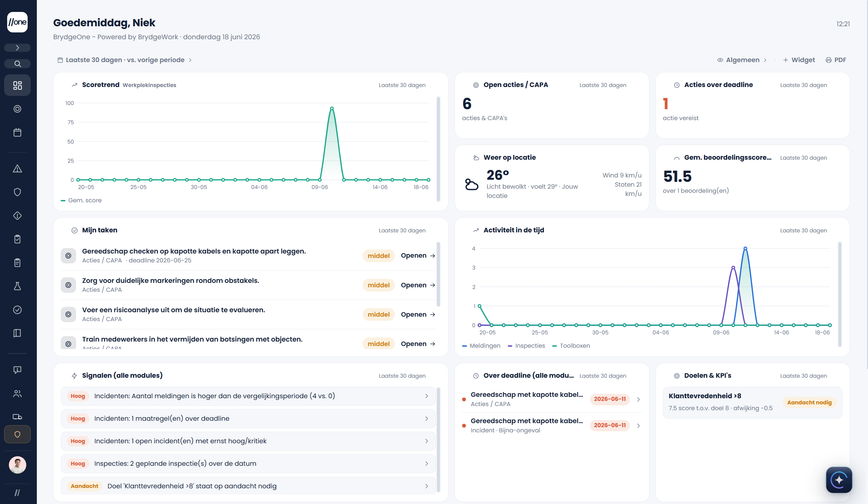Click the 09-06 peak point in Scoretrend chart

pyautogui.click(x=332, y=108)
